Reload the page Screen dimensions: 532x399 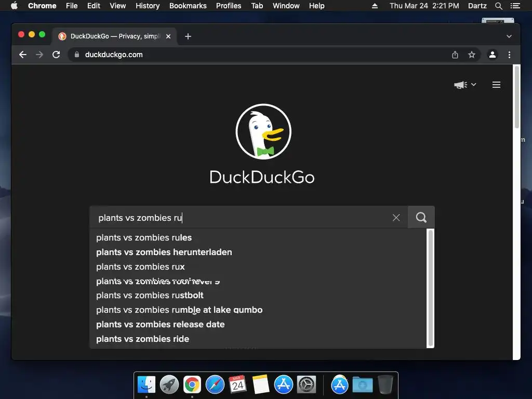[56, 55]
